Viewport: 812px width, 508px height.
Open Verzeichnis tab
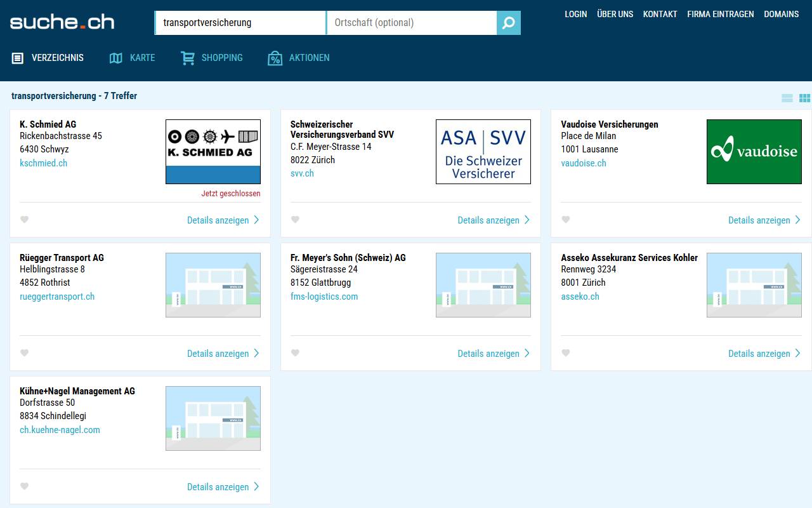coord(48,58)
